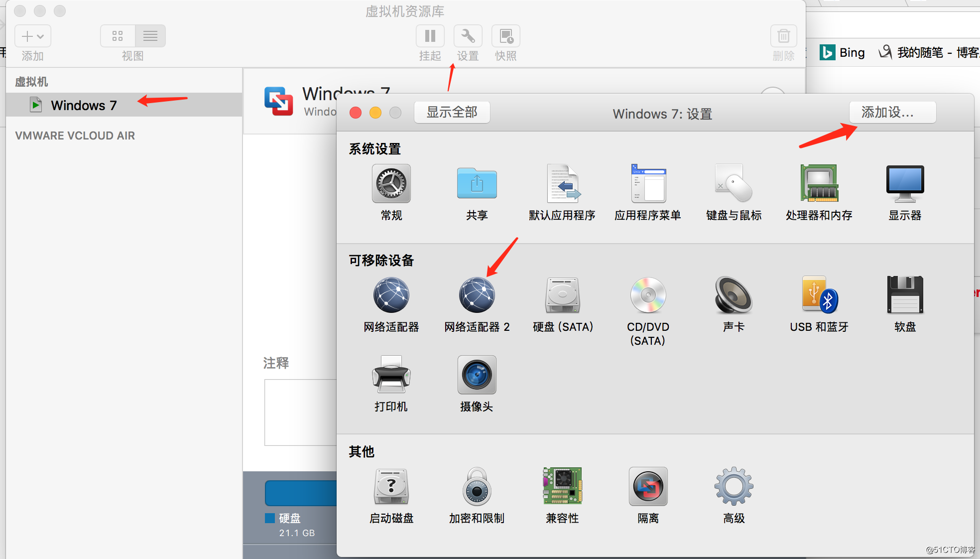Screen dimensions: 980x559
Task: Open 键盘与鼠标 settings
Action: pyautogui.click(x=734, y=184)
